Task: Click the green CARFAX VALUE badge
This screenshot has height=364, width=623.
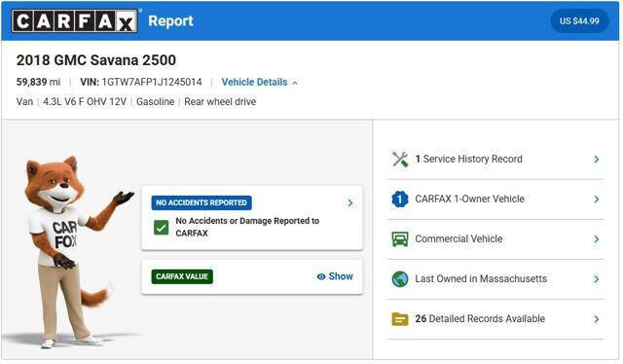Action: click(182, 276)
